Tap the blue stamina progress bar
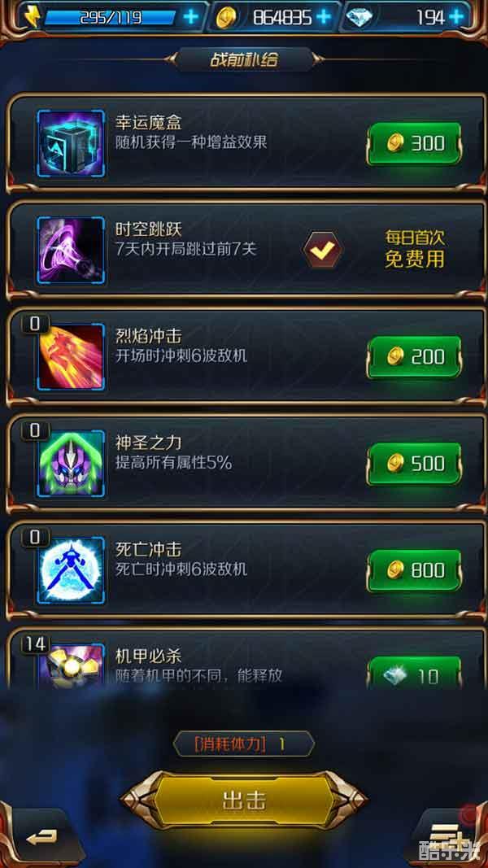Viewport: 488px width, 868px height. pyautogui.click(x=110, y=17)
